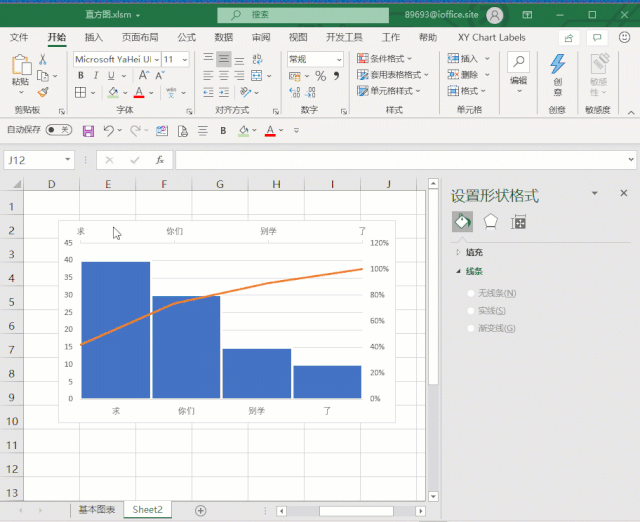
Task: Open the number format dropdown showing 常规
Action: coord(339,60)
